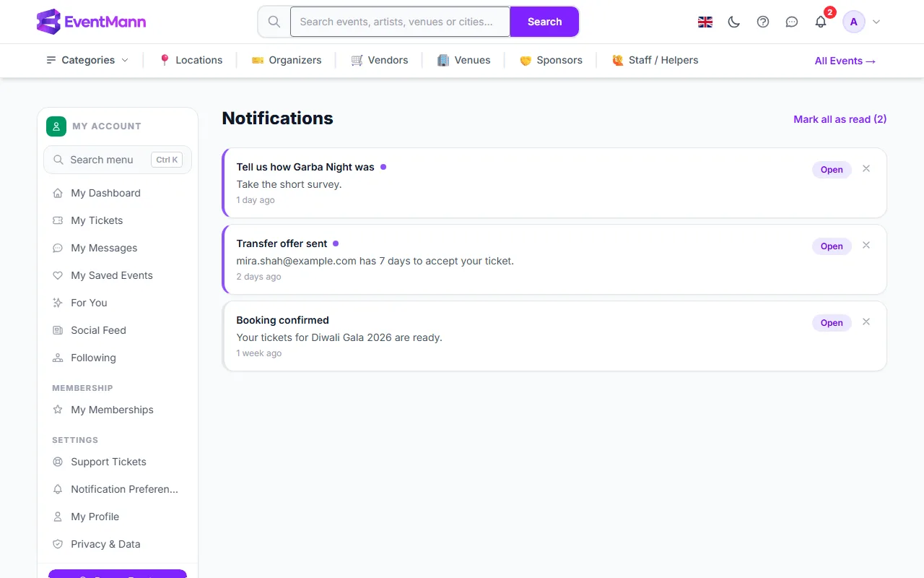The height and width of the screenshot is (578, 924).
Task: Open Staff / Helpers navigation item
Action: tap(655, 60)
